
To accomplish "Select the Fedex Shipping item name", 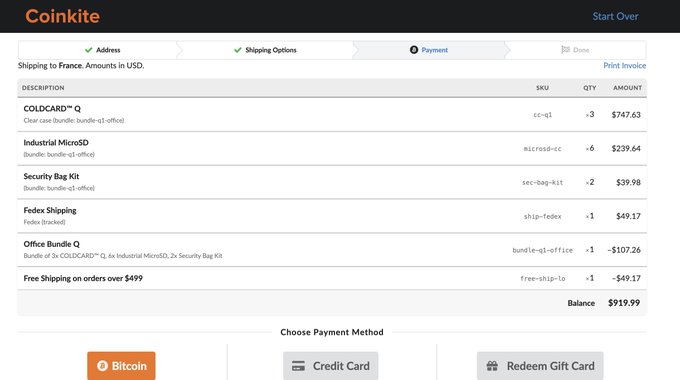I will (50, 210).
